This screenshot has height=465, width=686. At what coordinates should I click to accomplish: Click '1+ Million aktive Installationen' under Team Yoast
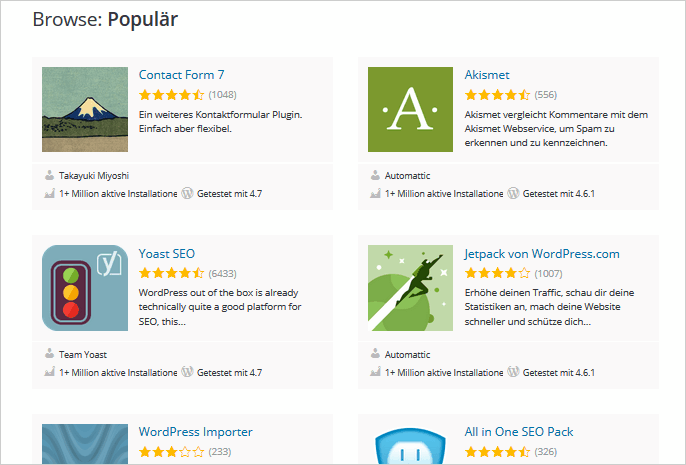coord(118,373)
